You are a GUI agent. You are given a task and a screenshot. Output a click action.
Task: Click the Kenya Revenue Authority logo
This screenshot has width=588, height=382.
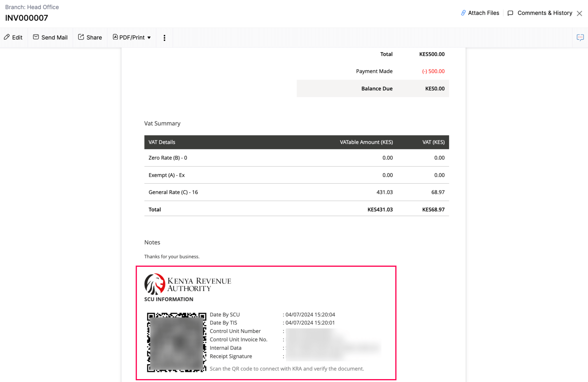[188, 284]
